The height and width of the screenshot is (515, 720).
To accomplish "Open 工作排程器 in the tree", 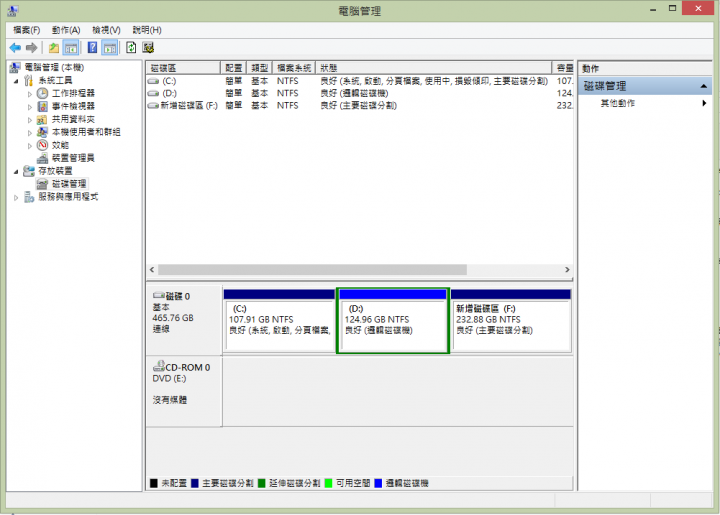I will coord(73,93).
